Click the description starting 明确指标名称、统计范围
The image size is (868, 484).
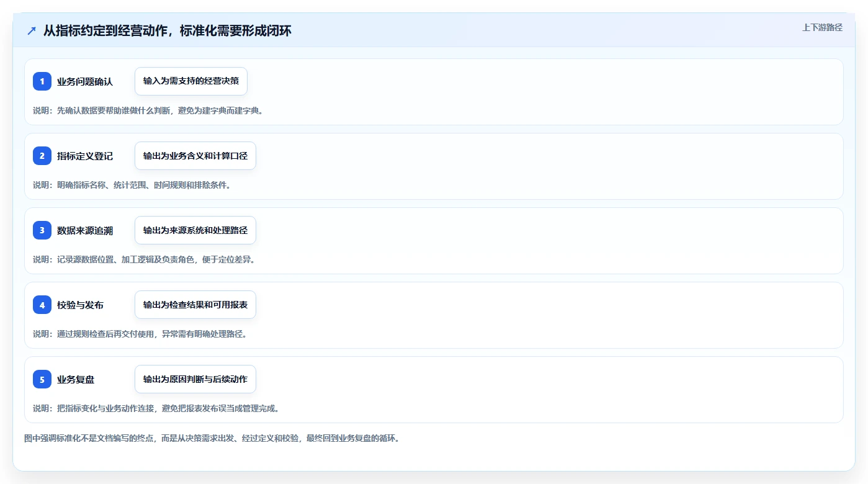tap(132, 185)
